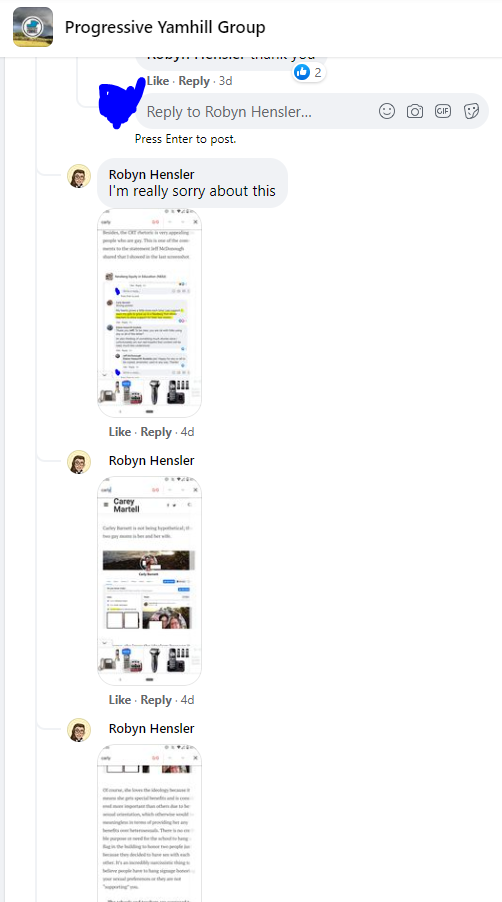Viewport: 502px width, 902px height.
Task: Open the Carey Martell screenshot thumbnail
Action: [150, 581]
